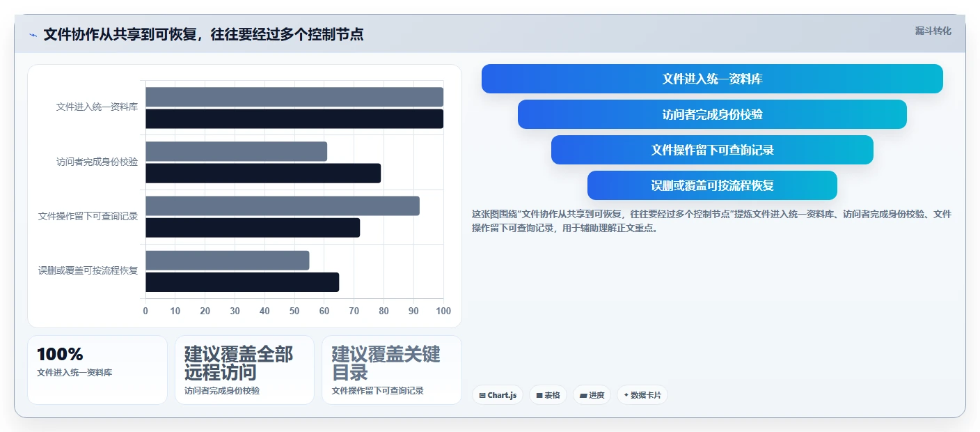Click the chart axis label 误删或覆盖可按流程恢复
This screenshot has width=980, height=432.
pyautogui.click(x=88, y=270)
